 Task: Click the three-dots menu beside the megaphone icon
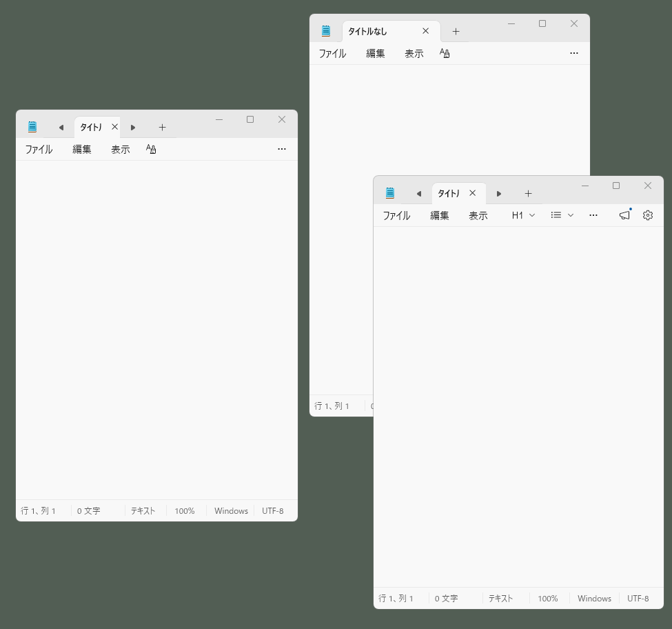593,215
